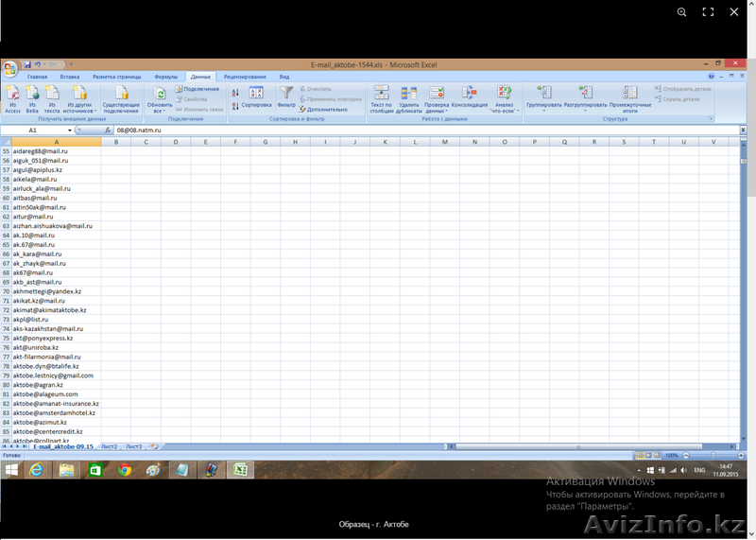The width and height of the screenshot is (756, 540).
Task: Click the Подключения button
Action: [x=198, y=89]
